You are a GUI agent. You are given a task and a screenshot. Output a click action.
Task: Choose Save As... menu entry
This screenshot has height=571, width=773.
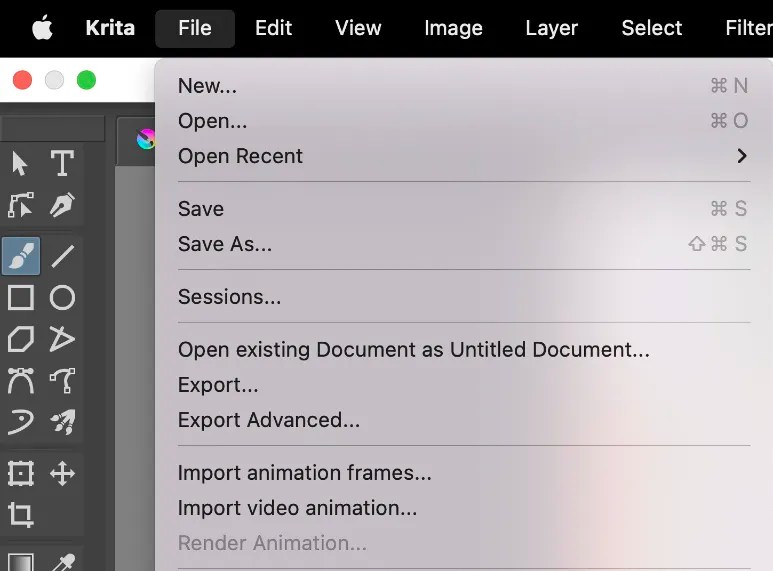click(463, 244)
